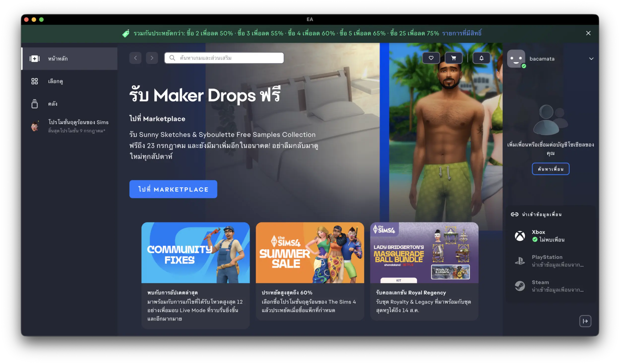The image size is (620, 364).
Task: Click the สิ้นสุดโปรโมชั่น 9 กรกฎาคม text
Action: 77,131
